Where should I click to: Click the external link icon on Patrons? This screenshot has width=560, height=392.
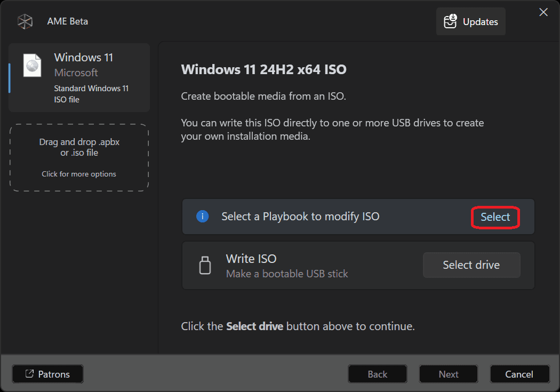click(x=29, y=374)
